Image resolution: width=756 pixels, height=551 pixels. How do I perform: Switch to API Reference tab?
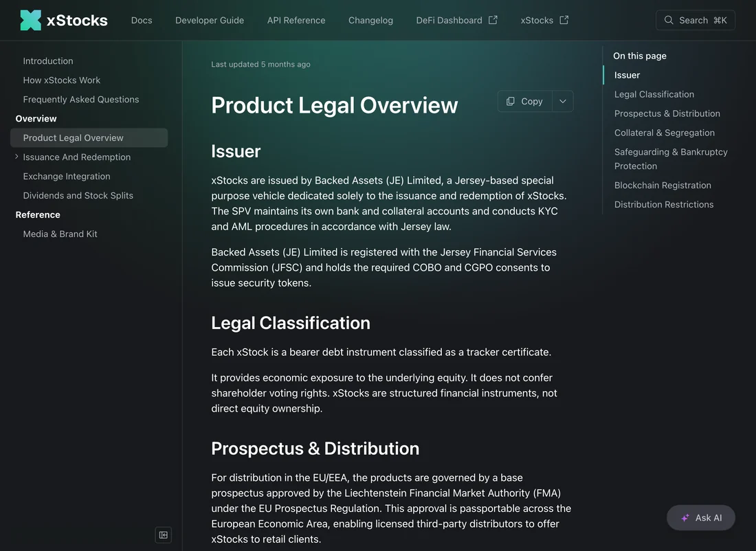pos(296,20)
